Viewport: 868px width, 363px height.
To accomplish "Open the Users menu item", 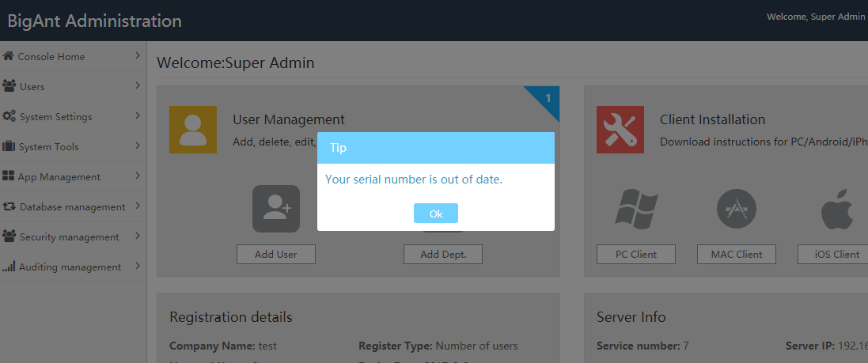I will click(x=73, y=85).
